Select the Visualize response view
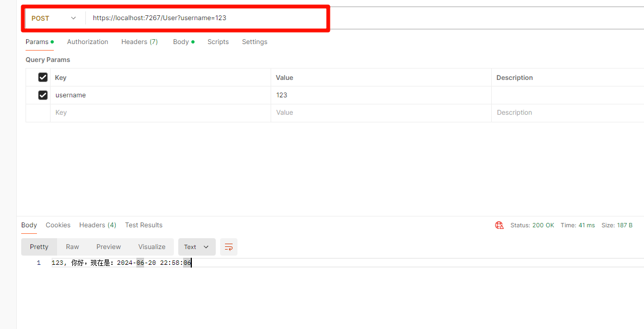 pos(152,247)
